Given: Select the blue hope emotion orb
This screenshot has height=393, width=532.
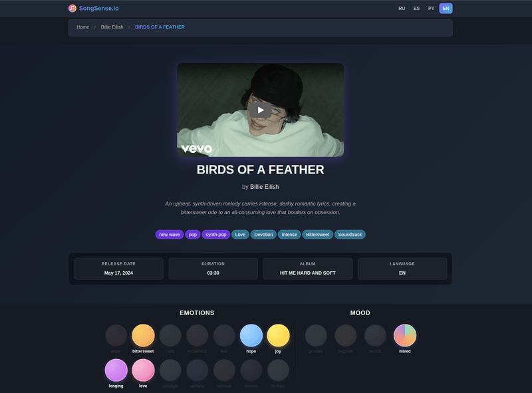Looking at the screenshot, I should 251,335.
